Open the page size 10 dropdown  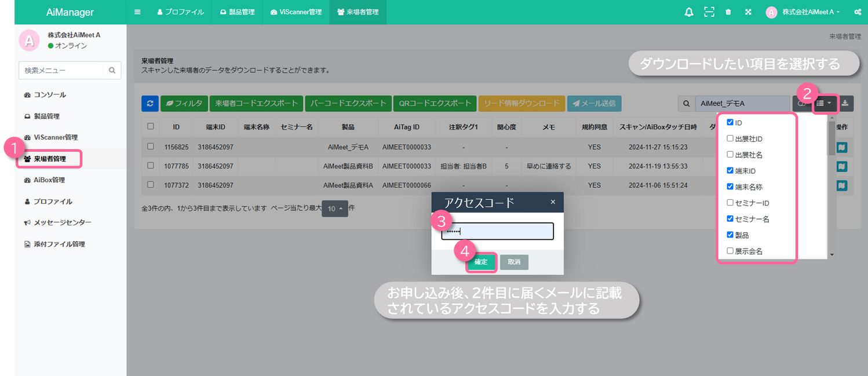coord(335,209)
